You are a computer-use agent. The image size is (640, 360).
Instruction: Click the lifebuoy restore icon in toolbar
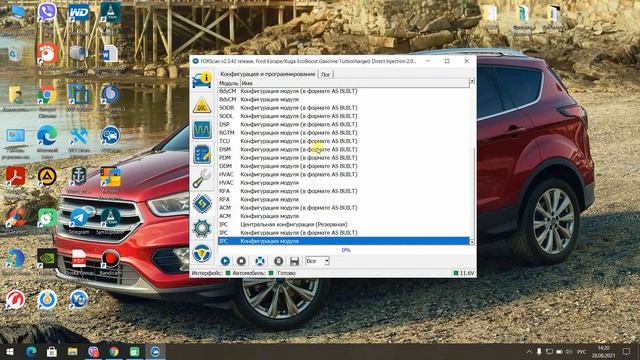(x=260, y=261)
